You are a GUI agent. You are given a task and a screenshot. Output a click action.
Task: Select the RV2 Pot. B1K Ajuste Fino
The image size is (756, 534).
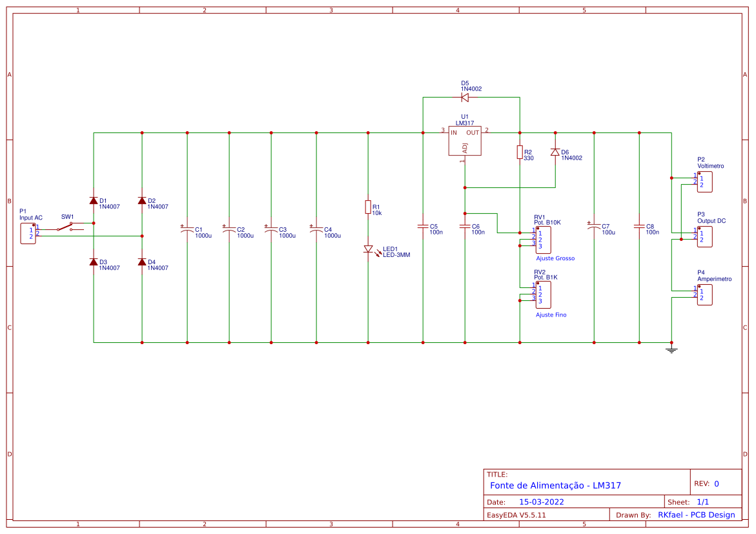542,295
